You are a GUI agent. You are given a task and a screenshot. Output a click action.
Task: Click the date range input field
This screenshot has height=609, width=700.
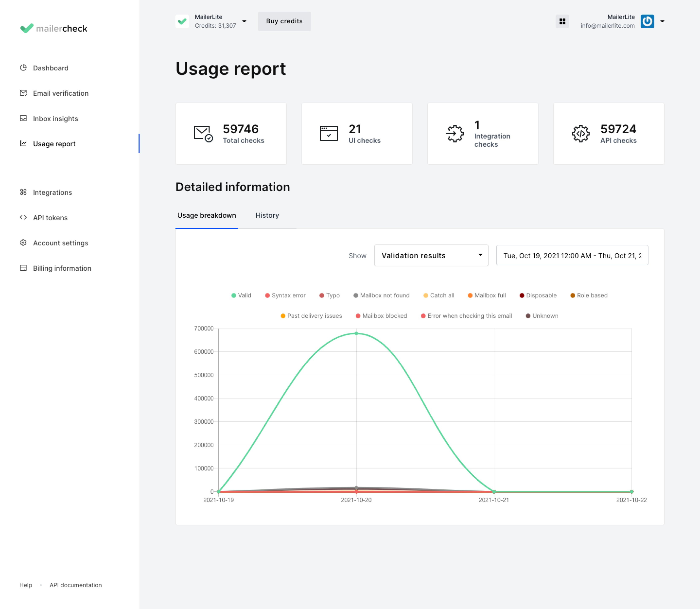tap(572, 255)
